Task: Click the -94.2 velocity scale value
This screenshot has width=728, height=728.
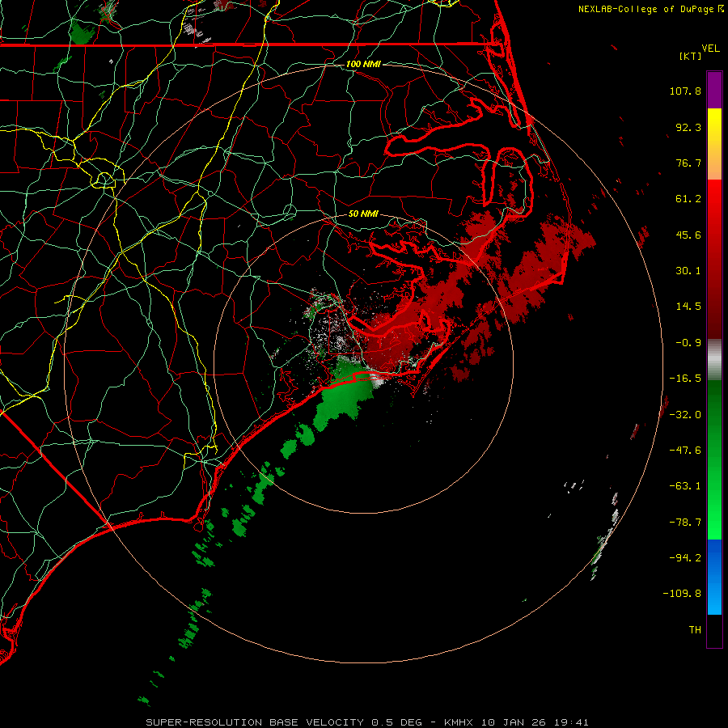Action: 685,557
